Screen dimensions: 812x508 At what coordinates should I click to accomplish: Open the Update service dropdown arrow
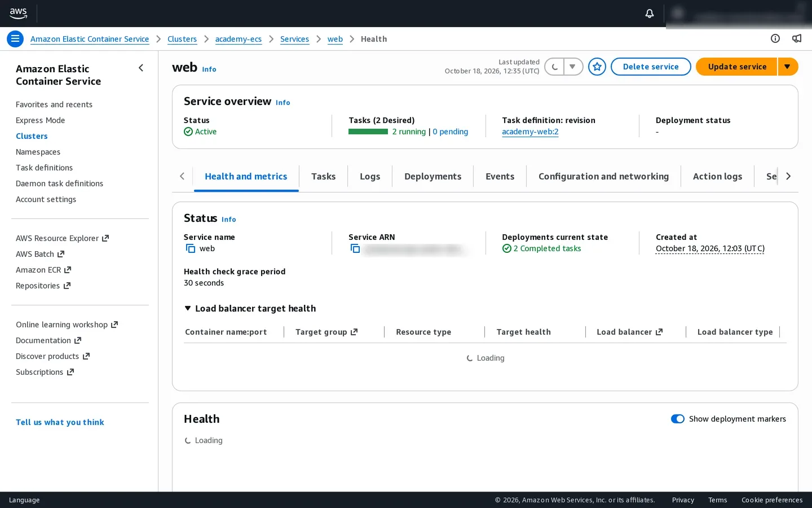coord(788,67)
